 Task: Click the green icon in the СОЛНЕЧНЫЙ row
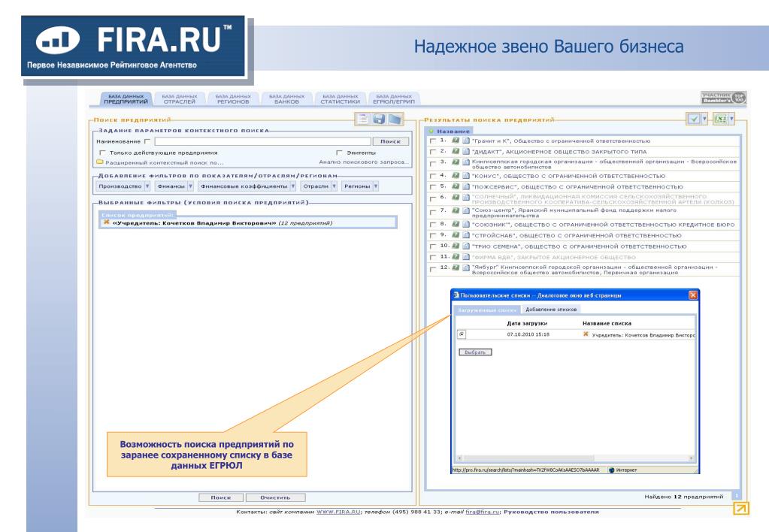click(x=456, y=197)
